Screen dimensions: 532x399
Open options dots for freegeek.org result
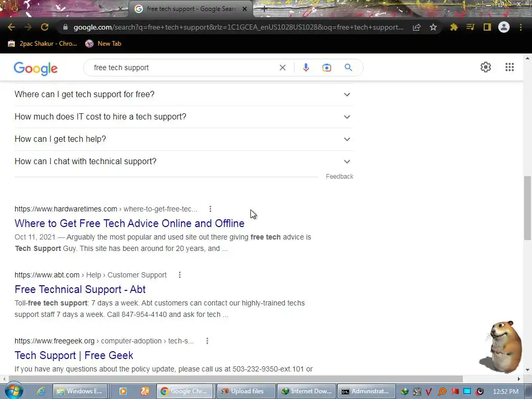tap(207, 341)
